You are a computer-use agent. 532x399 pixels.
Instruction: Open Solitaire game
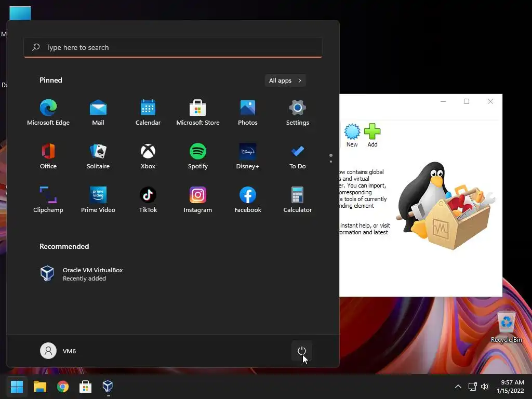(x=98, y=156)
